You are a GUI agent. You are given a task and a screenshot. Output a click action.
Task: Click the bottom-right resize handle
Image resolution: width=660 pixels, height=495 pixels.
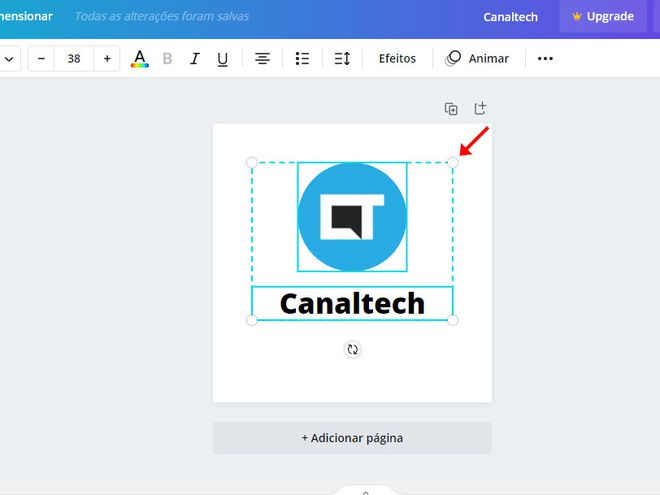pyautogui.click(x=452, y=320)
